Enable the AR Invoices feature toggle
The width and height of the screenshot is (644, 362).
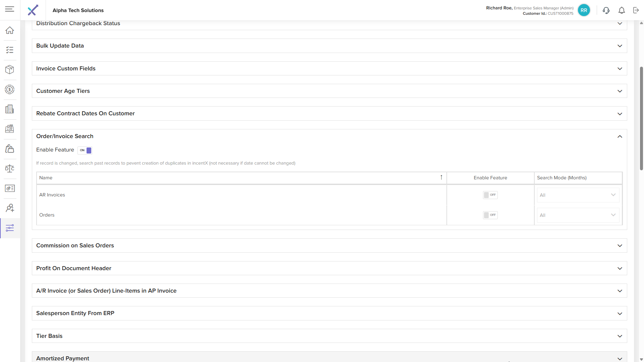[490, 195]
